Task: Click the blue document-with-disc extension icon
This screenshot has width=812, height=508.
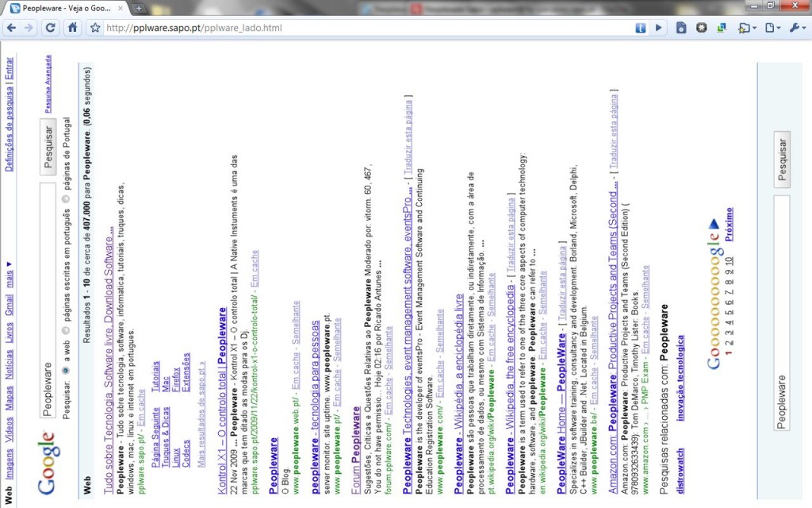Action: click(681, 28)
